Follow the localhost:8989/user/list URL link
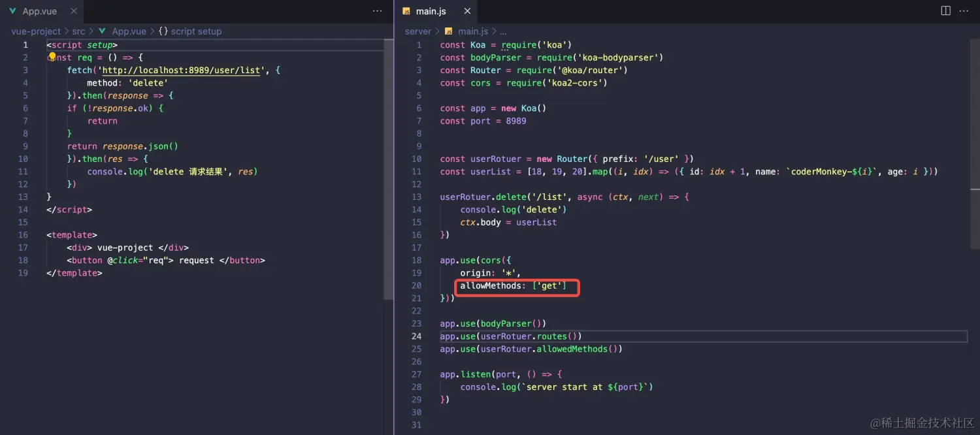The width and height of the screenshot is (980, 435). point(182,70)
